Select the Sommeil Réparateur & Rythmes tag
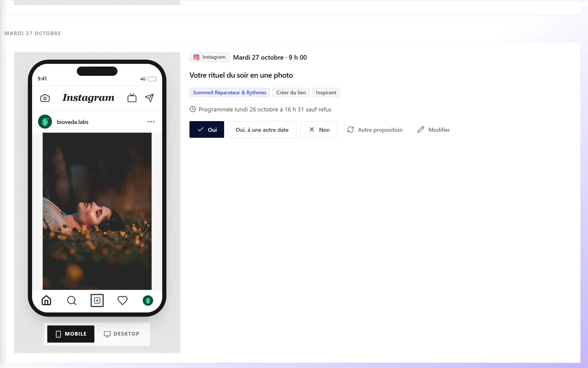 coord(230,92)
